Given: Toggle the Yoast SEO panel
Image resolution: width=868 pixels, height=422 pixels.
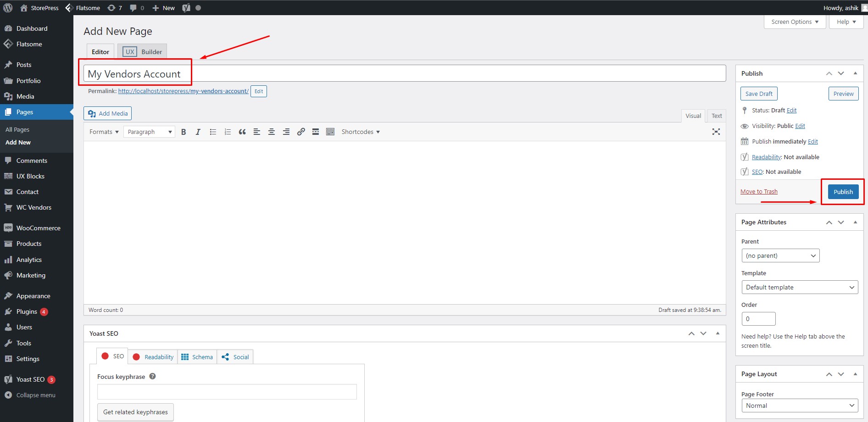Looking at the screenshot, I should point(718,333).
